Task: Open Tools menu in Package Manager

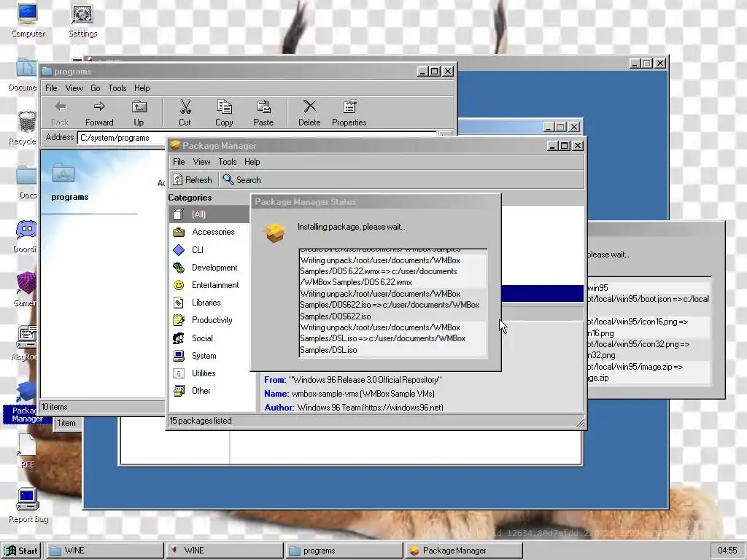Action: [228, 162]
